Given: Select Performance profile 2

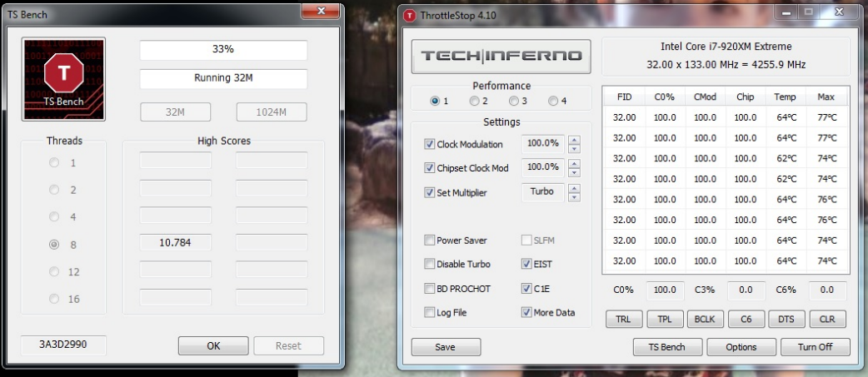Looking at the screenshot, I should click(x=474, y=102).
